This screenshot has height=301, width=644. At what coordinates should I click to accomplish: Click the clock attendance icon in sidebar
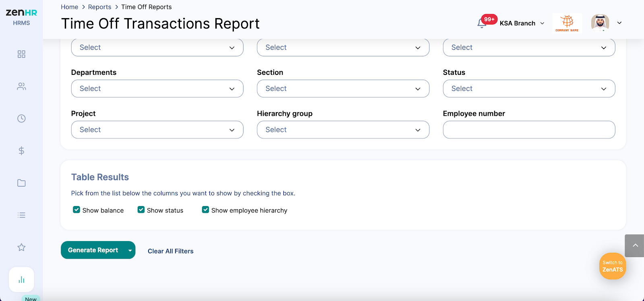pyautogui.click(x=21, y=119)
